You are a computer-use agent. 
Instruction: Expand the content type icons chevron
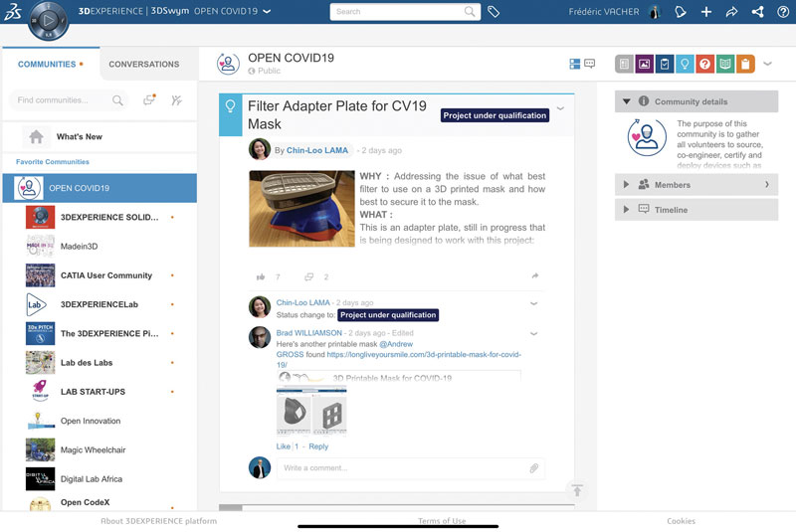click(767, 64)
